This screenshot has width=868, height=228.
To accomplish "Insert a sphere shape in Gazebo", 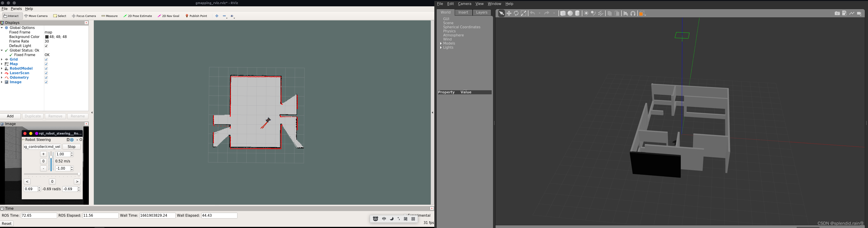I will 570,13.
